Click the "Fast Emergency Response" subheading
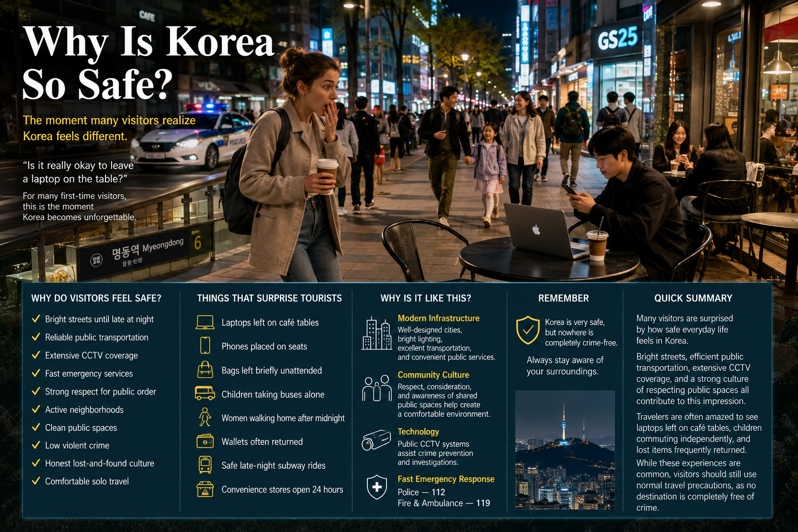This screenshot has width=798, height=532. (x=446, y=479)
